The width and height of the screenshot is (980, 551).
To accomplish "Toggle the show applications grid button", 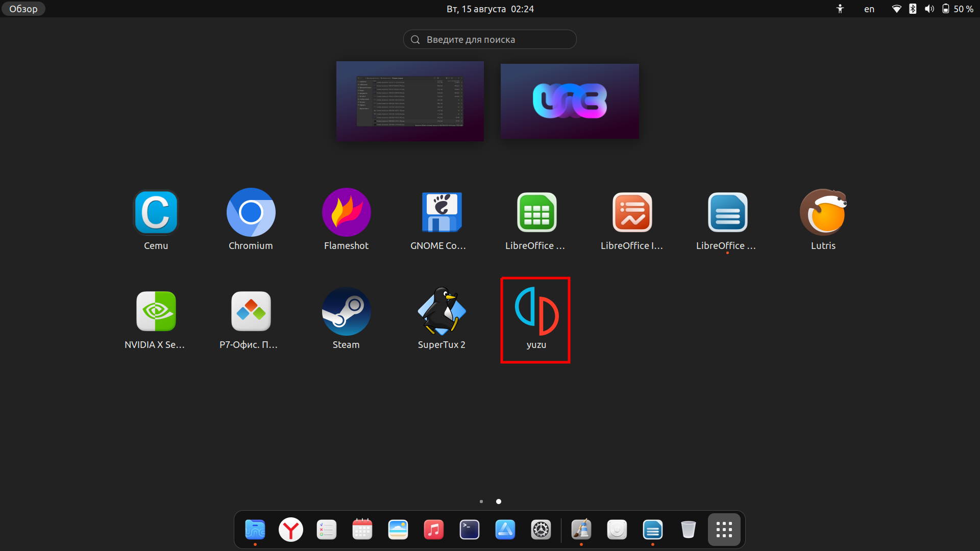I will click(724, 530).
